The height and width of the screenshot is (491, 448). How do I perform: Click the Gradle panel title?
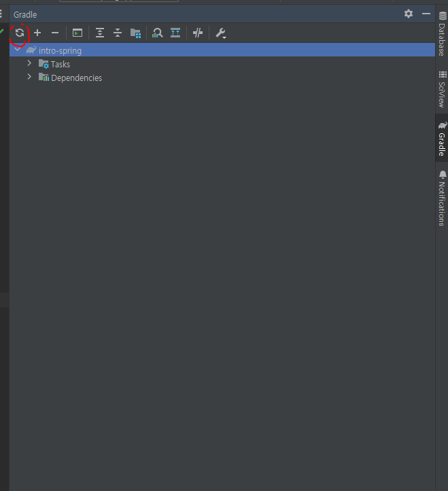[25, 15]
